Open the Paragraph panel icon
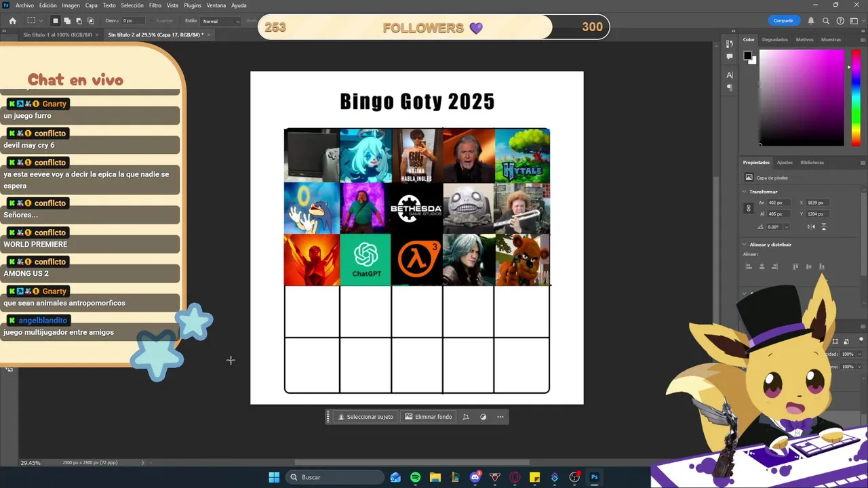This screenshot has height=488, width=868. coord(730,87)
